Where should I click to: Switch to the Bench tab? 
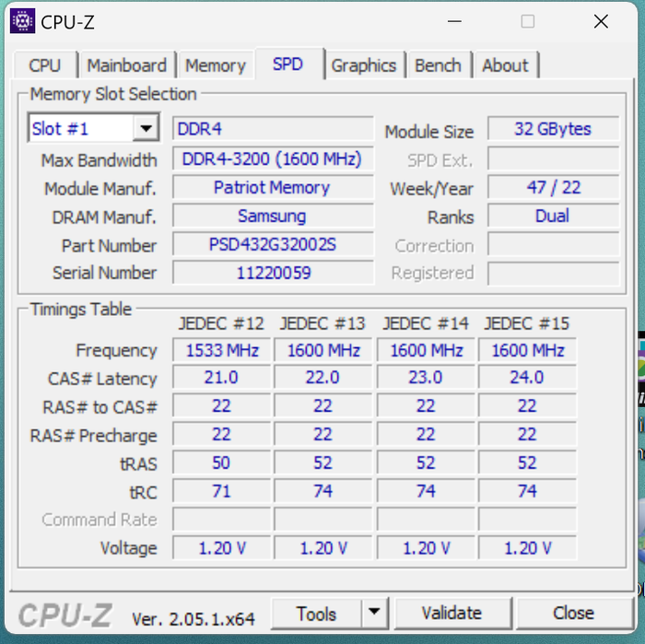438,65
